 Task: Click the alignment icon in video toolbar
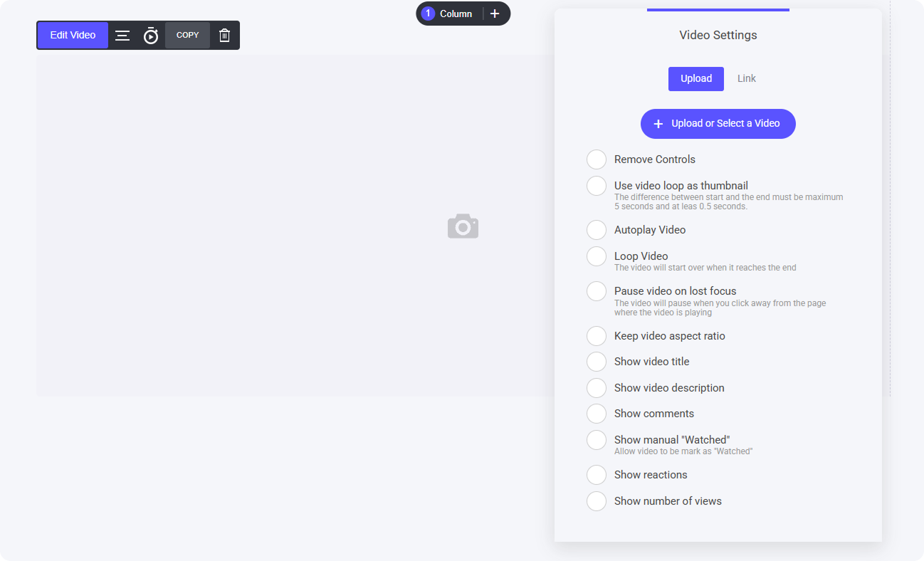122,36
